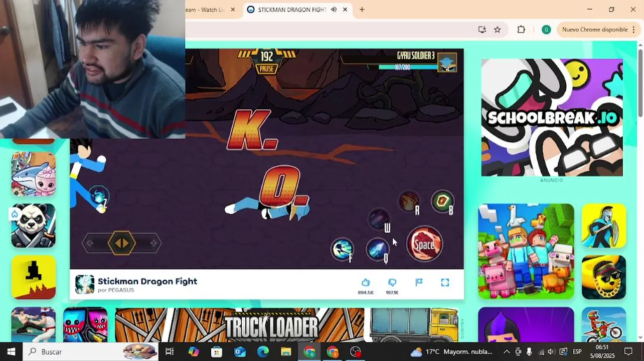This screenshot has width=644, height=361.
Task: Open the shark and cupcake game thumbnail
Action: (34, 174)
